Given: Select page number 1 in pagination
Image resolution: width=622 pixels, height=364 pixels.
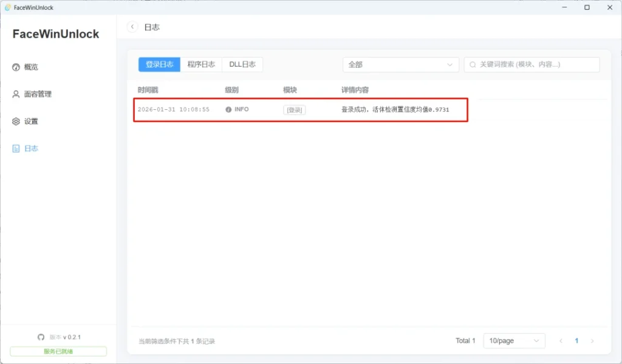Looking at the screenshot, I should (576, 341).
